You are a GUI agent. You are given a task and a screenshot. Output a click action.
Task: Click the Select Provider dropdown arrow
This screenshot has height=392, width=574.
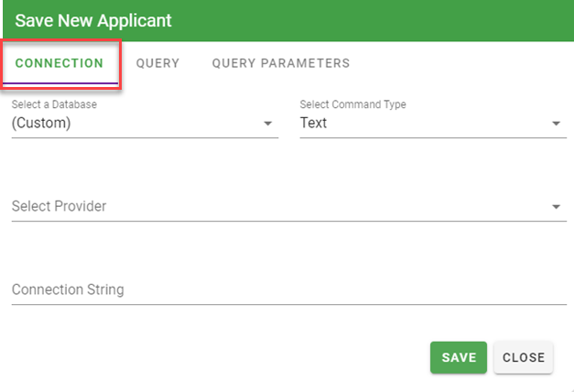tap(557, 207)
